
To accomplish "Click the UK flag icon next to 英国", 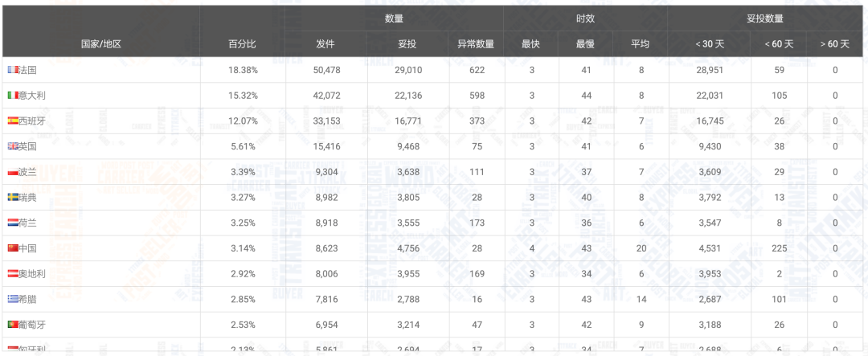I will click(13, 147).
